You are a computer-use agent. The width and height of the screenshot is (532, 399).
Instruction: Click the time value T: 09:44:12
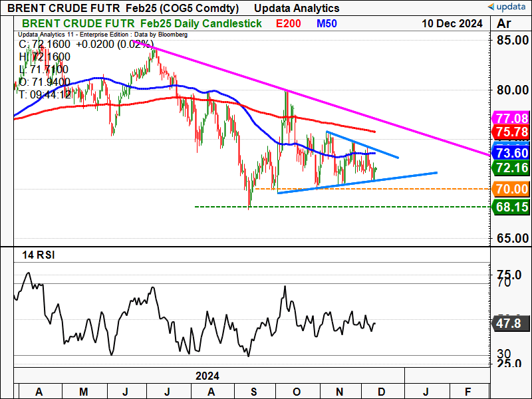(x=45, y=94)
